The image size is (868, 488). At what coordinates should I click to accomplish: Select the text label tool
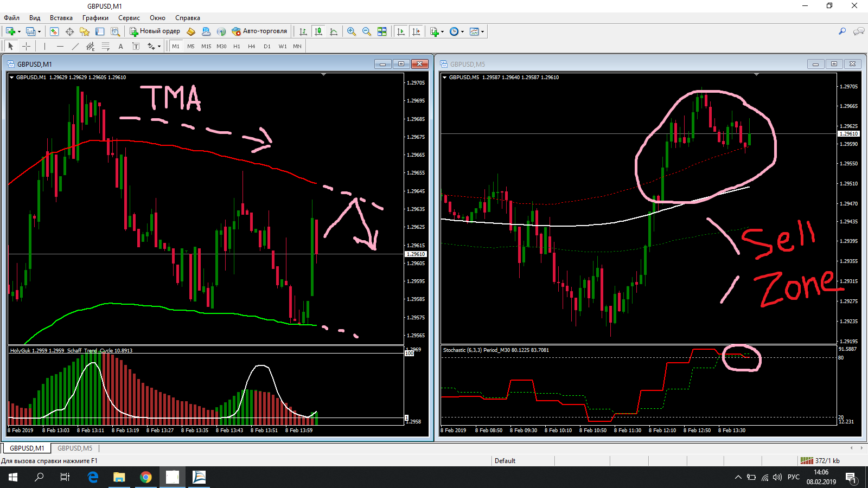click(136, 46)
